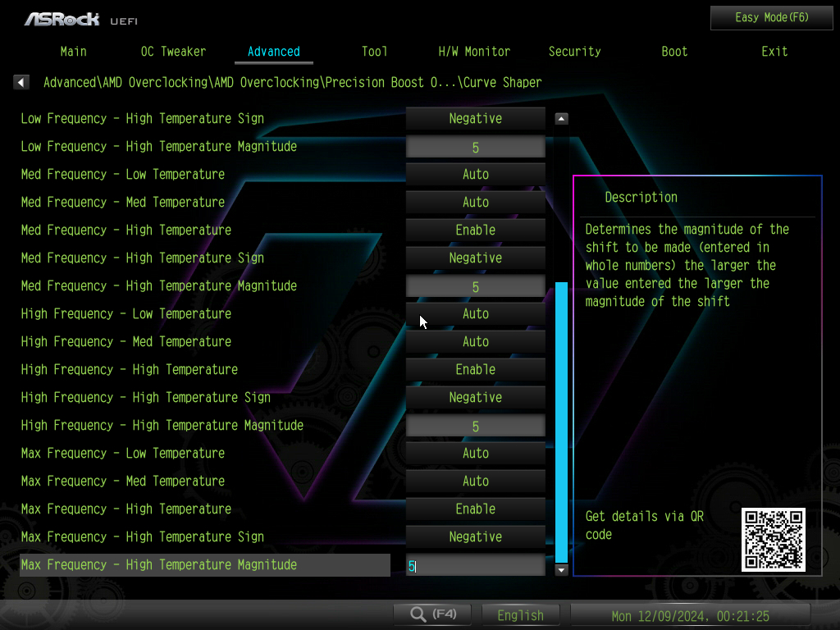Switch to Easy Mode (F6)
The image size is (840, 630).
771,18
